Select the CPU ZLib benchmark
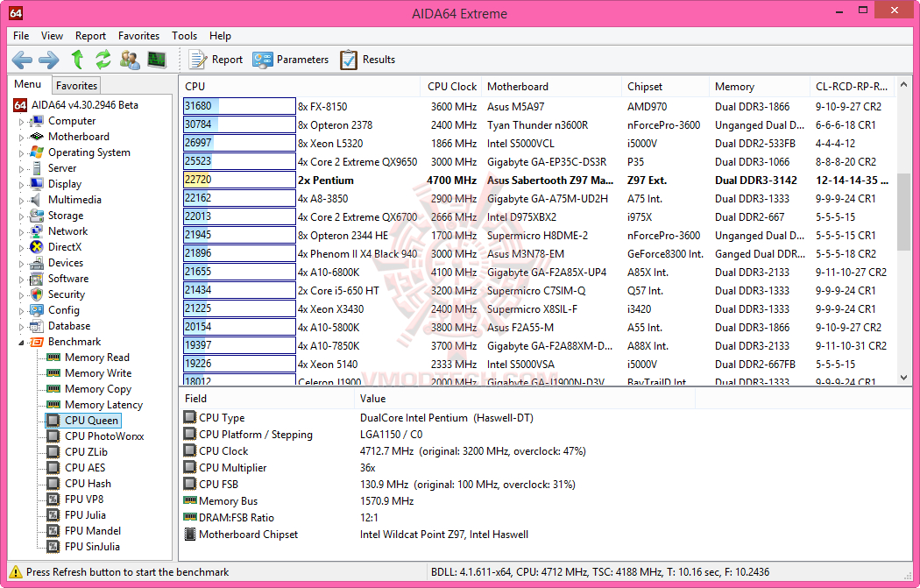 pos(86,452)
